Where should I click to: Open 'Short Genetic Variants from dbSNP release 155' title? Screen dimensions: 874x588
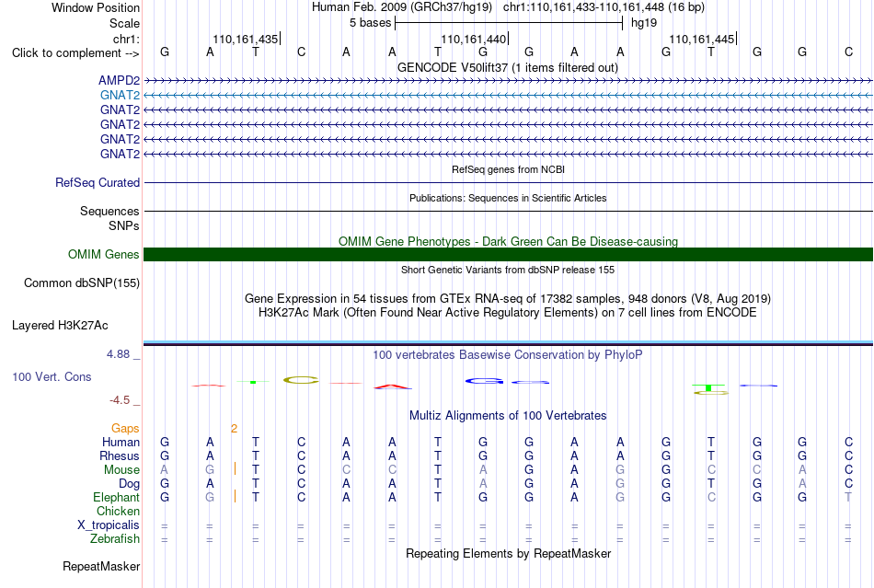[508, 270]
